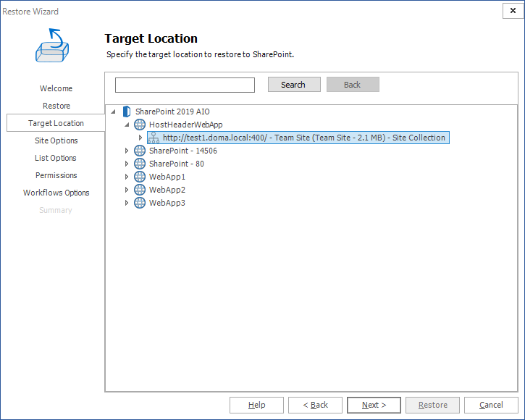Collapse the SharePoint 2019 AIO node
Viewport: 525px width, 420px height.
[x=114, y=112]
